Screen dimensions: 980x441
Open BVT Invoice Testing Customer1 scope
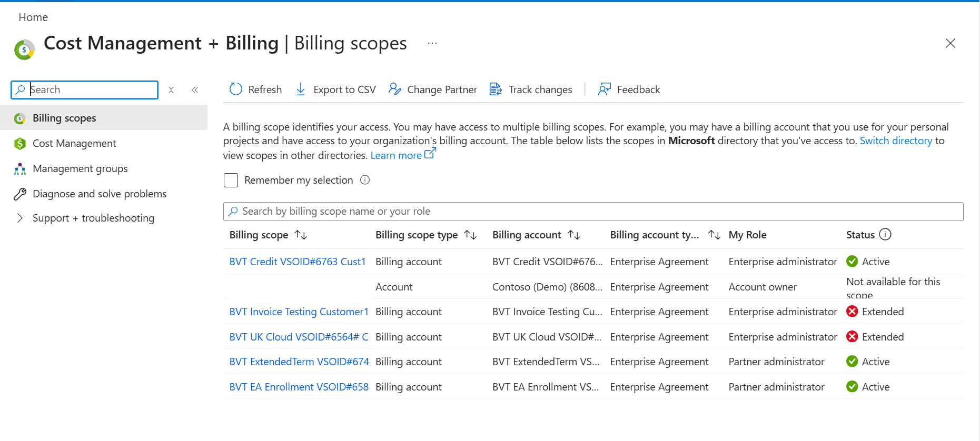(299, 312)
